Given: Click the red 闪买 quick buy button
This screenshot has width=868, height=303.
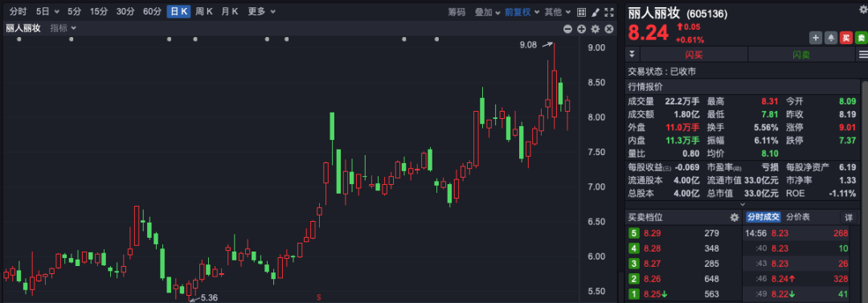Looking at the screenshot, I should pos(694,55).
